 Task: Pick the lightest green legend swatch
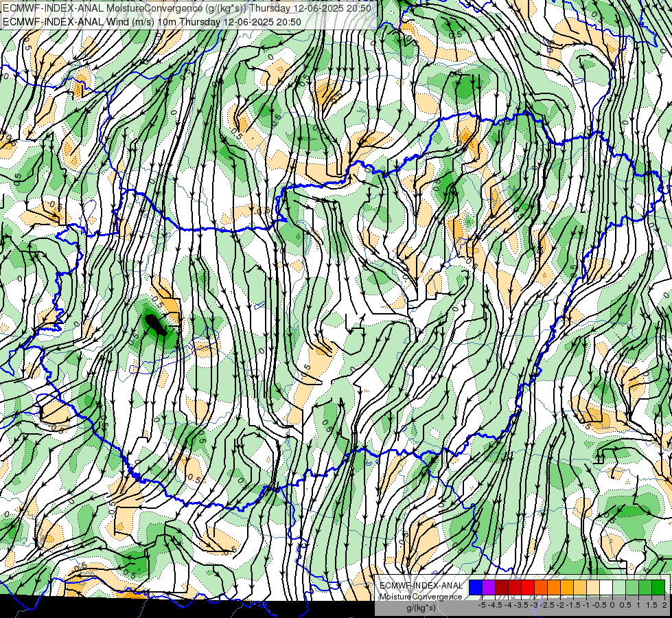point(619,587)
